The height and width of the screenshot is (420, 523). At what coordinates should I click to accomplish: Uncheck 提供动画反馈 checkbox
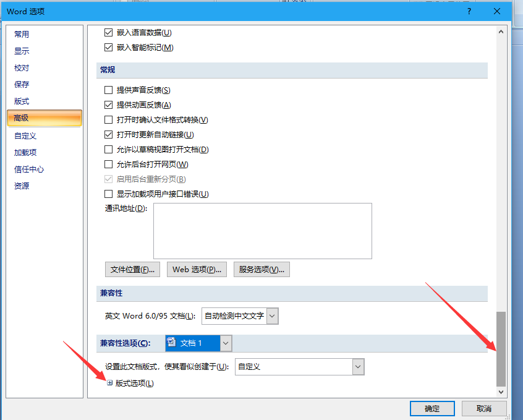coord(109,105)
